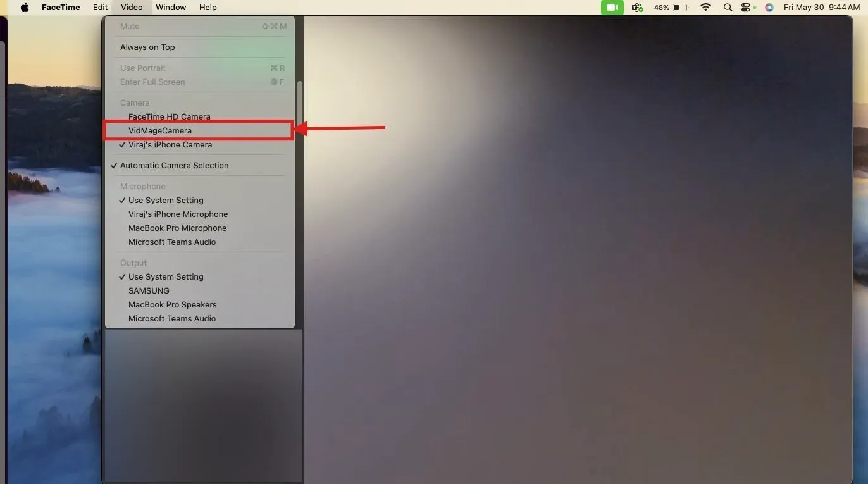Launch Siri from the menu bar
This screenshot has width=868, height=484.
[769, 8]
